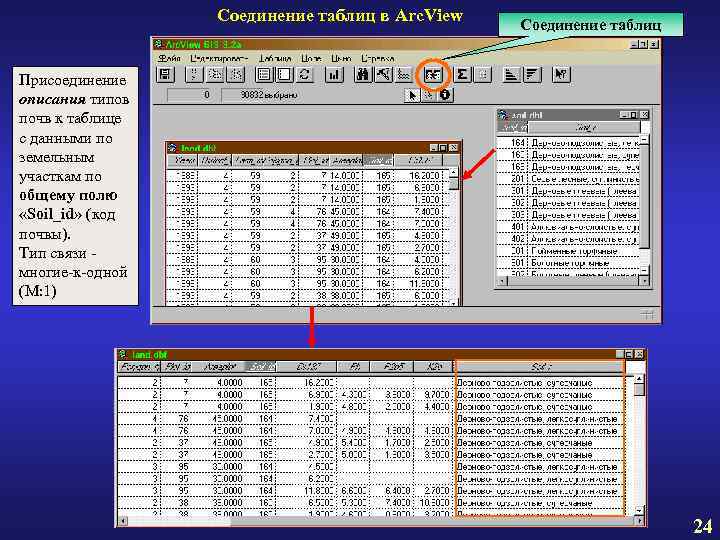This screenshot has height=540, width=720.
Task: Click the soil.dbf row with id 401
Action: point(568,227)
